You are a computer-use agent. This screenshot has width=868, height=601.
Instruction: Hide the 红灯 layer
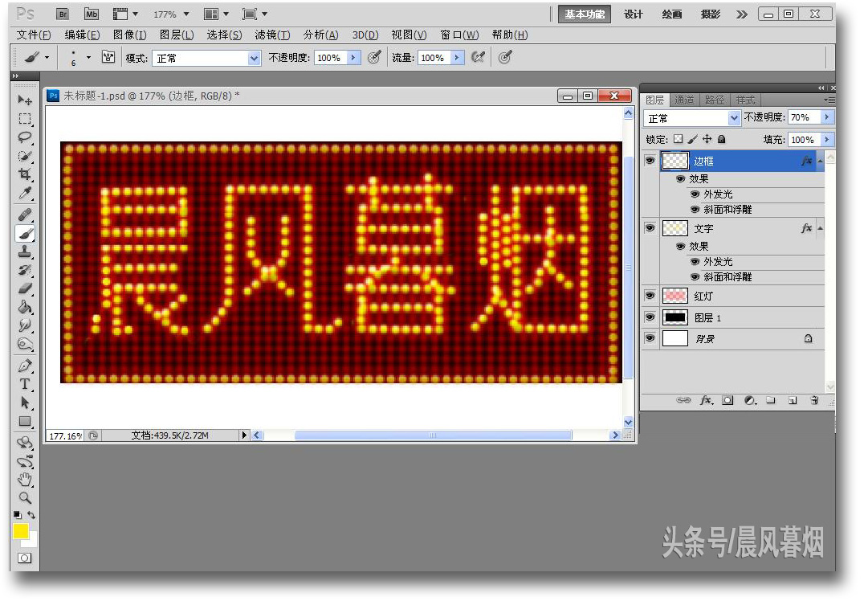coord(650,295)
